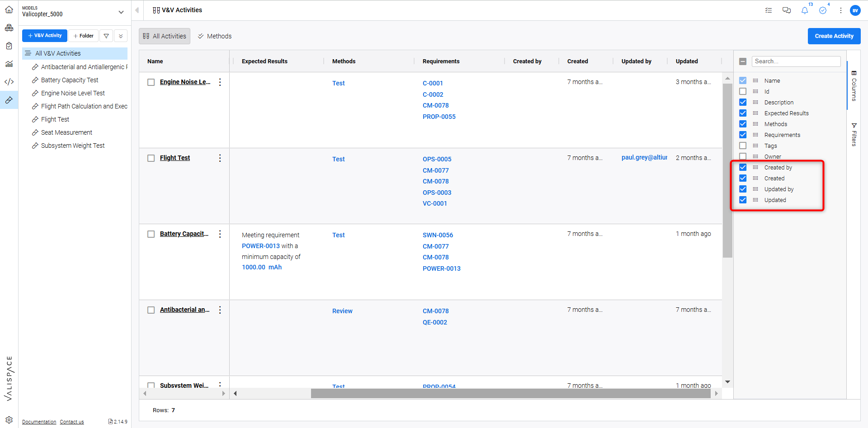Screen dimensions: 868x428
Task: Open the Filters side panel tab
Action: (854, 135)
